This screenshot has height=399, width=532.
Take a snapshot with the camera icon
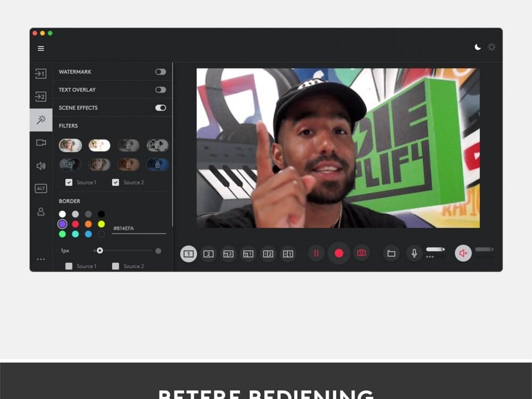362,253
